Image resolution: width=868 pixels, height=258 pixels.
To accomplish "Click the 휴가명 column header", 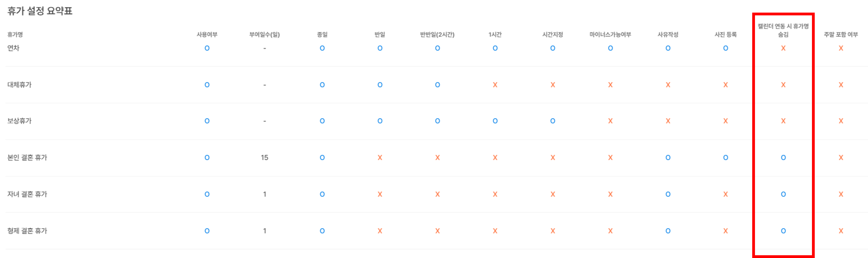I will click(15, 34).
